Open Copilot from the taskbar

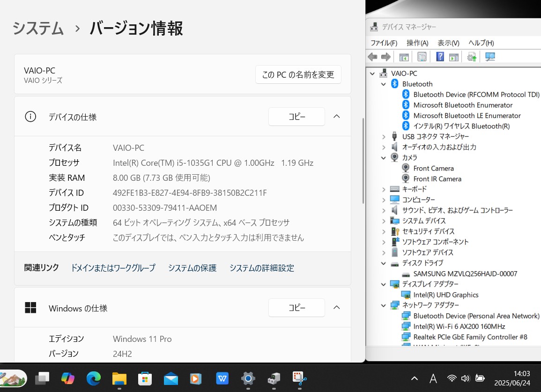(x=67, y=378)
